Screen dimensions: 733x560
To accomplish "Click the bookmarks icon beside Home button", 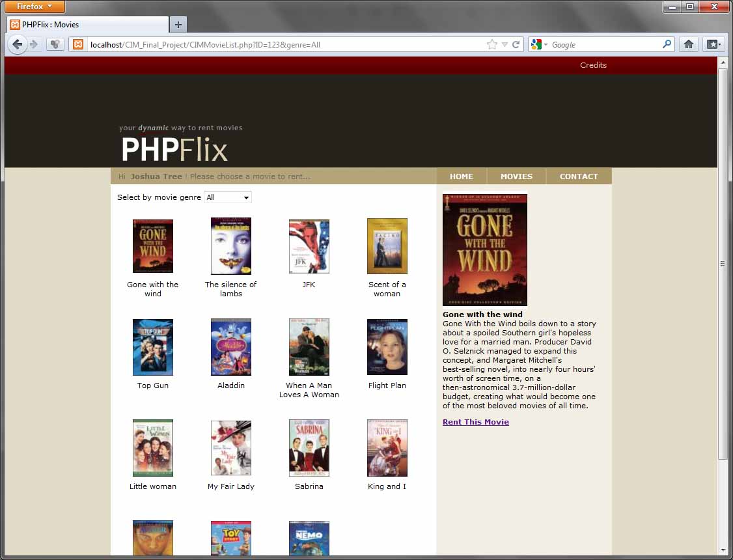I will 714,44.
